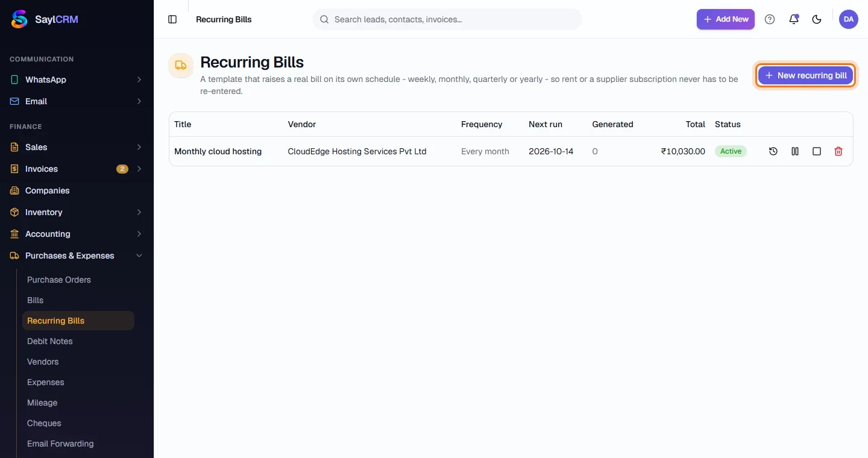Open the notifications bell
Image resolution: width=868 pixels, height=458 pixels.
point(794,19)
